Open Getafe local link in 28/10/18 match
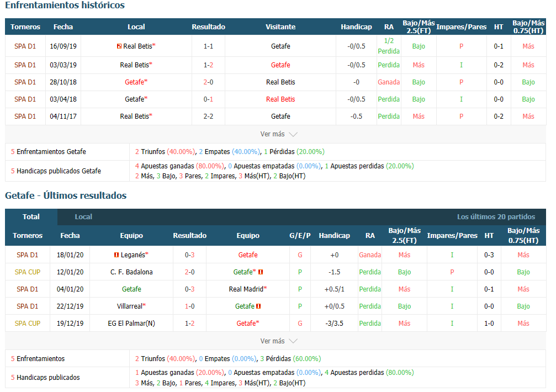This screenshot has height=392, width=556. [134, 82]
